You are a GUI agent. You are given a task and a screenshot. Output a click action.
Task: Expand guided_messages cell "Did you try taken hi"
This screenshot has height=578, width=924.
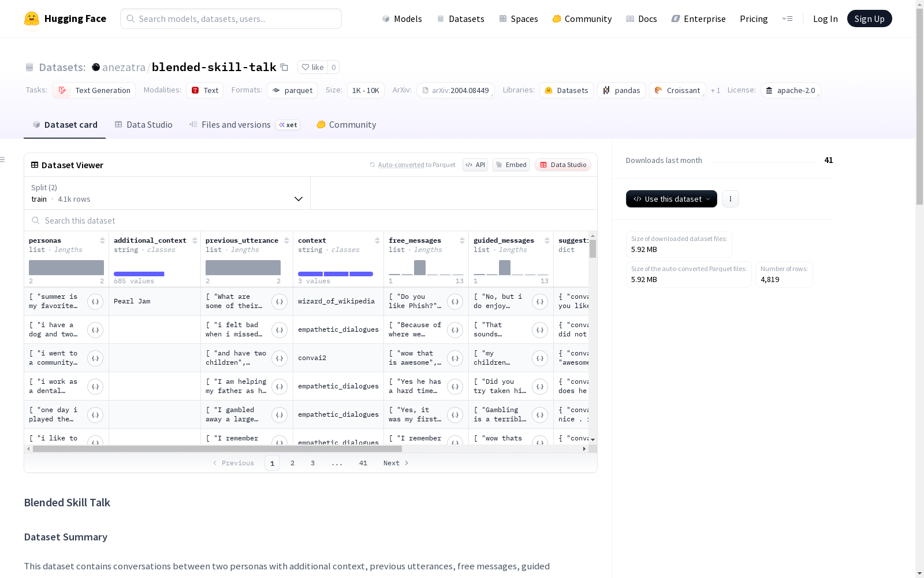point(540,387)
